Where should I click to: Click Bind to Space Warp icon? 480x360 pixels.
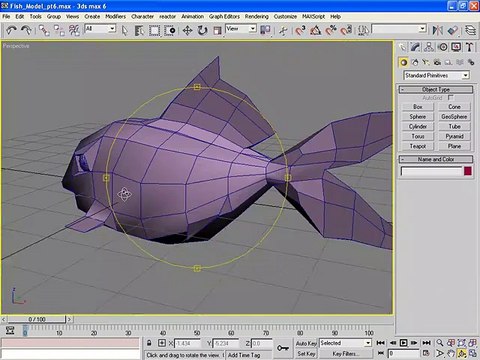tap(74, 31)
